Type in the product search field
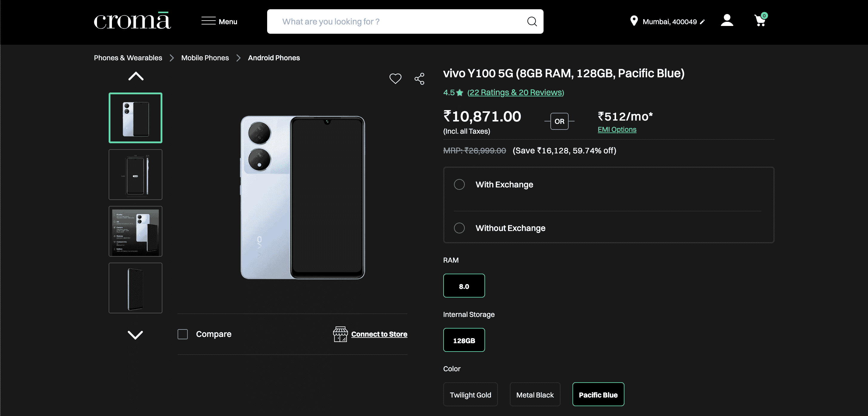Screen dimensions: 868x416 (x=398, y=21)
